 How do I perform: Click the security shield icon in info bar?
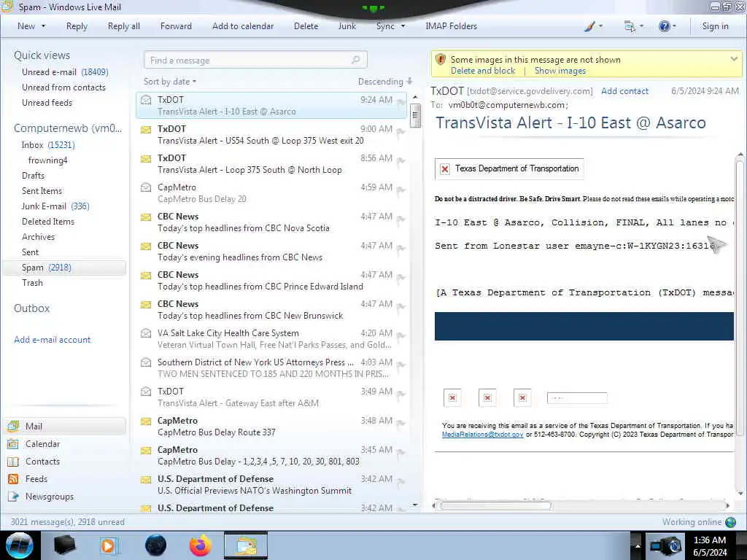coord(441,60)
